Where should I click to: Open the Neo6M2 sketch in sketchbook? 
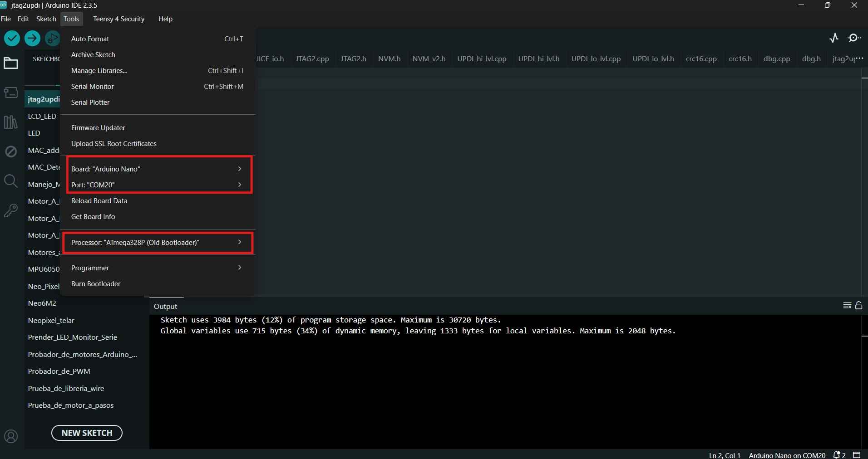tap(86, 303)
